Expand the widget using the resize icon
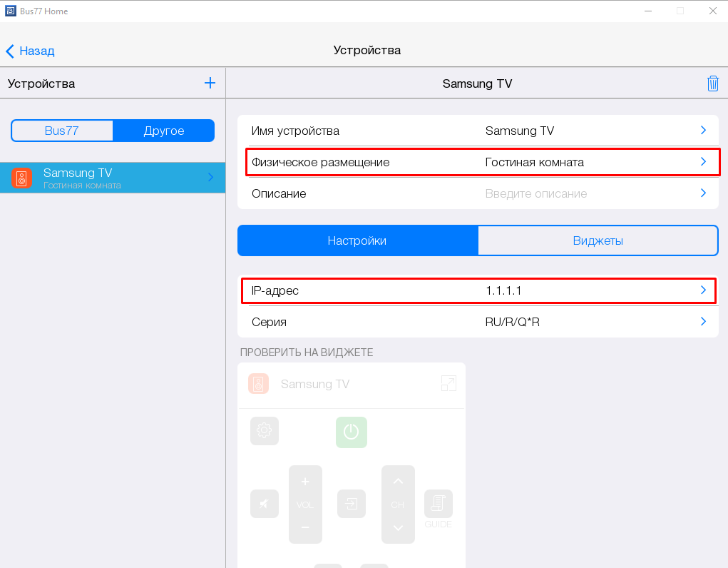This screenshot has width=728, height=568. coord(448,384)
